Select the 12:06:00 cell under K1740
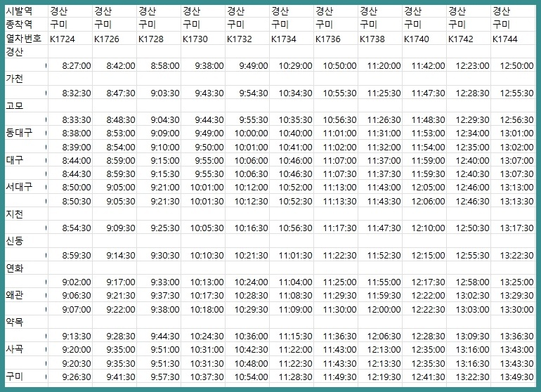This screenshot has width=541, height=392. click(424, 201)
